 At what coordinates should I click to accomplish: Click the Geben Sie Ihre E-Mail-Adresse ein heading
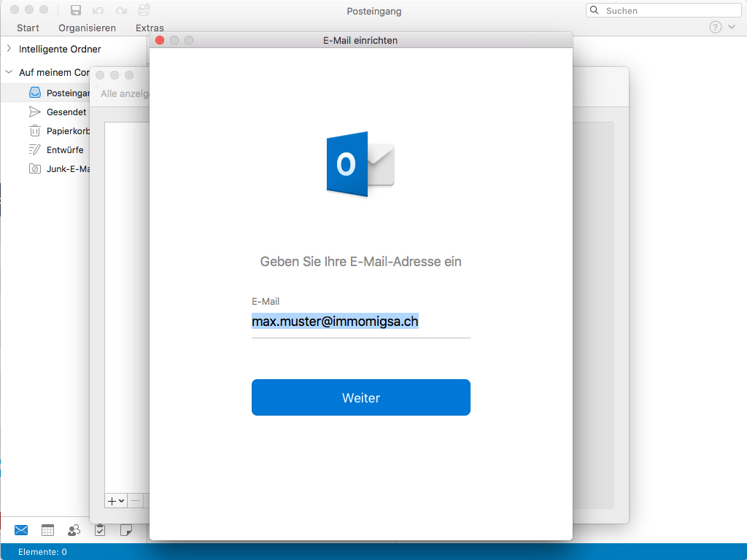pos(360,262)
